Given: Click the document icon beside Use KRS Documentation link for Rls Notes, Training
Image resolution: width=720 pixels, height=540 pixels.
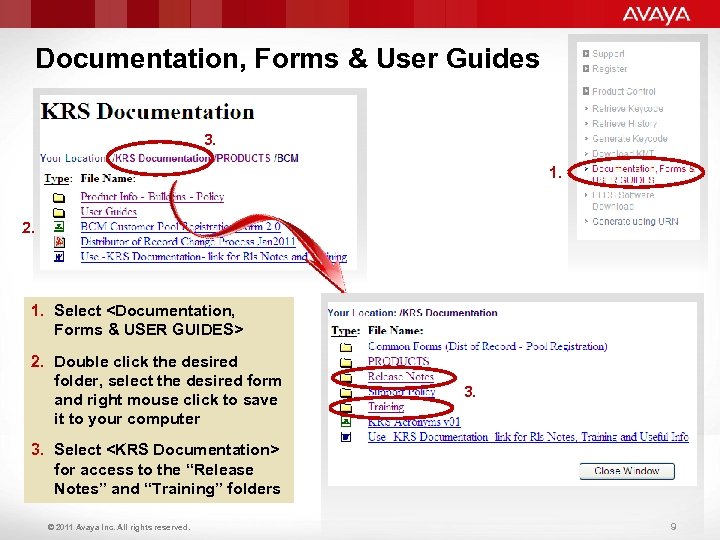Looking at the screenshot, I should [346, 437].
